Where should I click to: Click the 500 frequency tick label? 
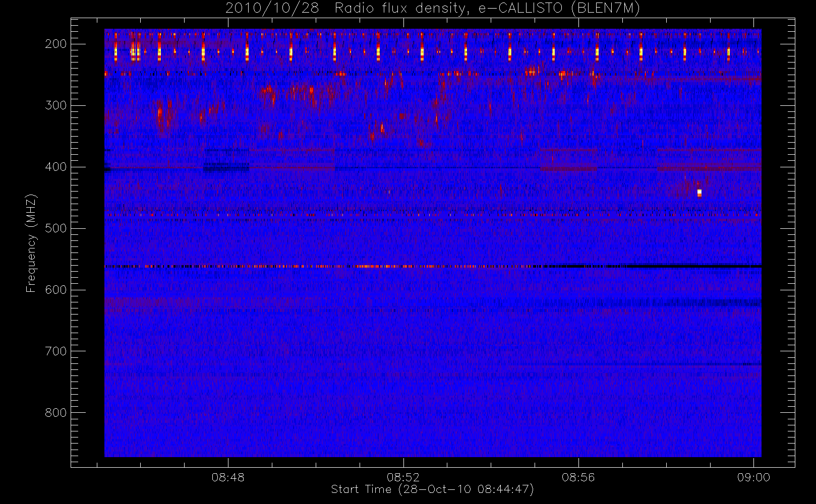coord(56,228)
